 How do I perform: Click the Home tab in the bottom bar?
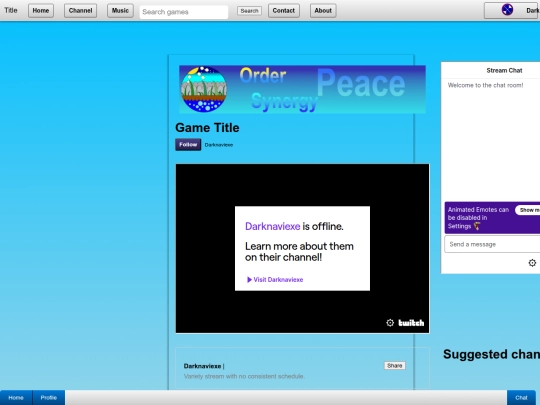coord(16,398)
